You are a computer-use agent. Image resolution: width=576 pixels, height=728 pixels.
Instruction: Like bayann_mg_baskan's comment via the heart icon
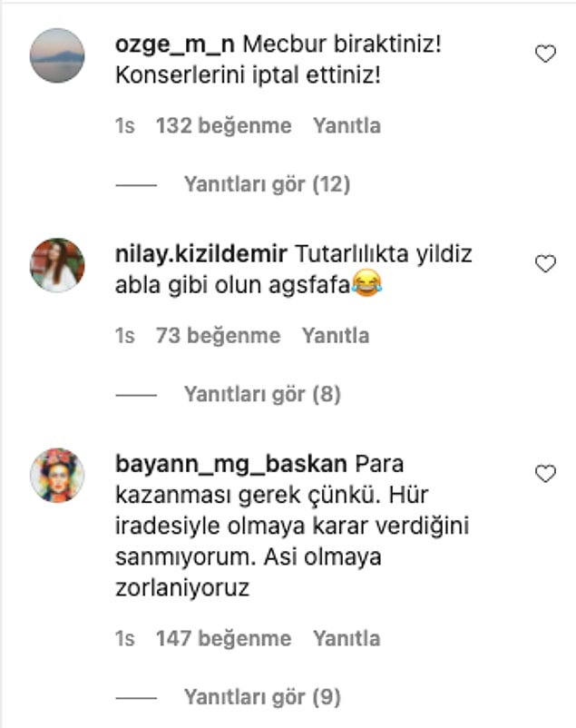(545, 474)
